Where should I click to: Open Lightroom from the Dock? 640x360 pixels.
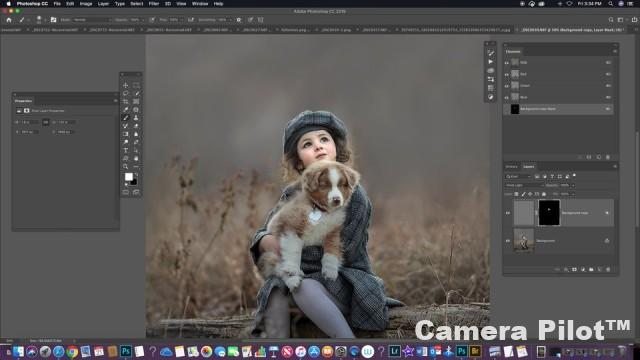tap(395, 351)
